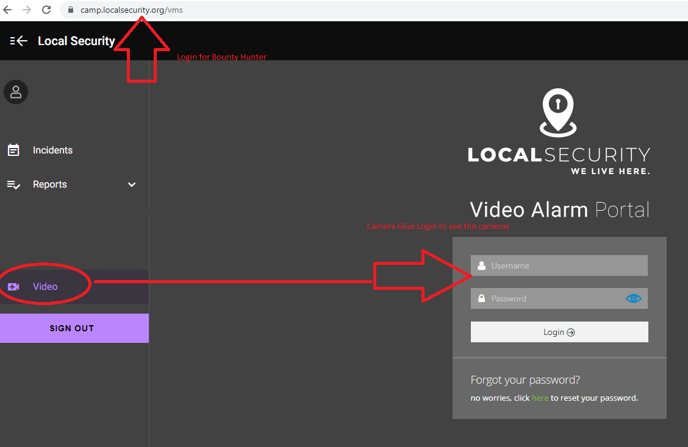688x447 pixels.
Task: Click the 'Forgot your password?' heading
Action: (525, 380)
